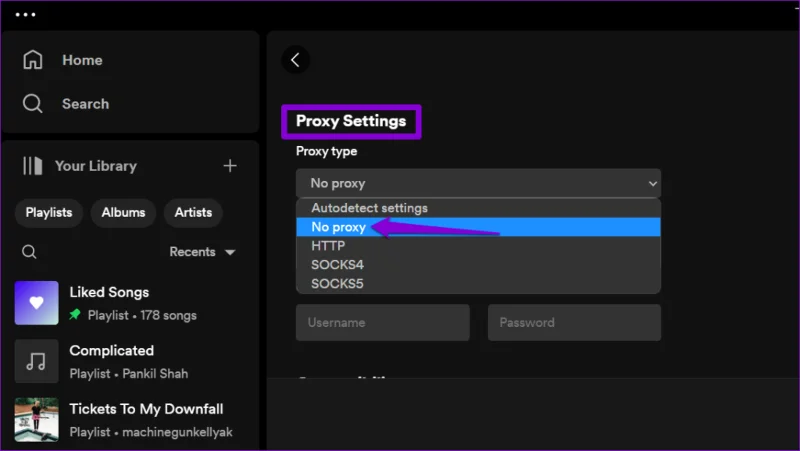Select Tickets To My Downfall playlist title
The height and width of the screenshot is (451, 800).
coord(146,409)
